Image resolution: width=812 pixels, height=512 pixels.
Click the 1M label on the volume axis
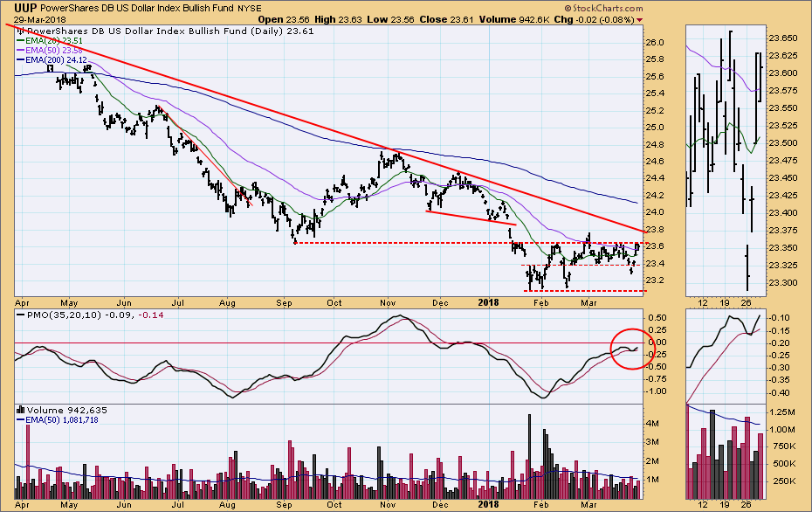click(x=653, y=480)
